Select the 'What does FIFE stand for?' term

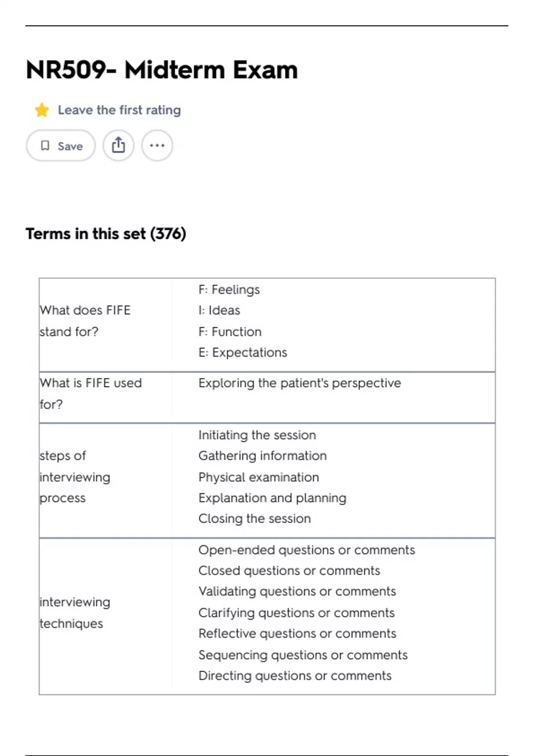[85, 321]
